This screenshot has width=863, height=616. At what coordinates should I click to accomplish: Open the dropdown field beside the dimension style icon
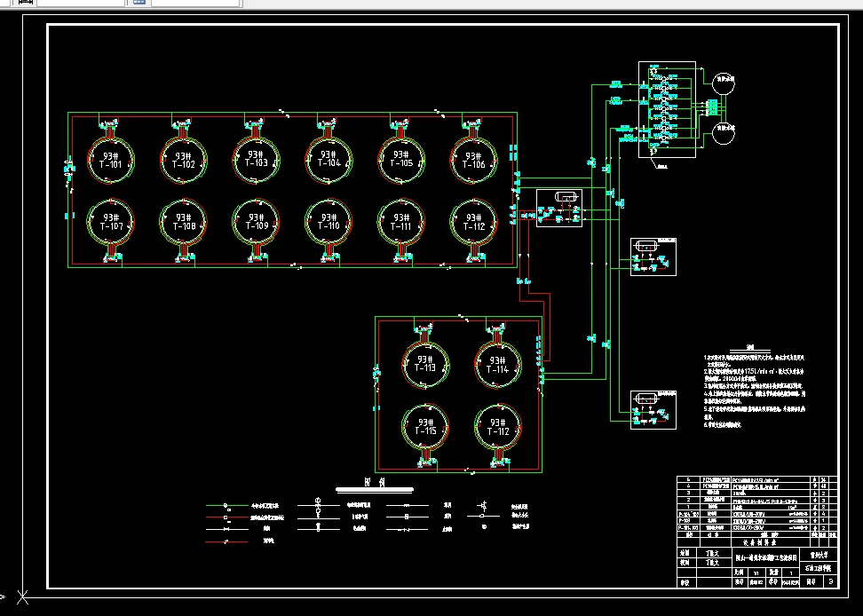81,3
